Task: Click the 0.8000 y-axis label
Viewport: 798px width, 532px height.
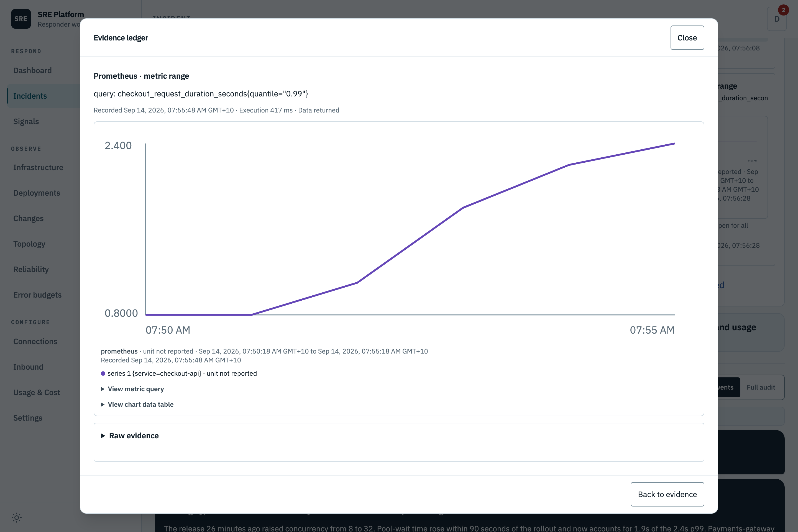Action: click(x=121, y=313)
